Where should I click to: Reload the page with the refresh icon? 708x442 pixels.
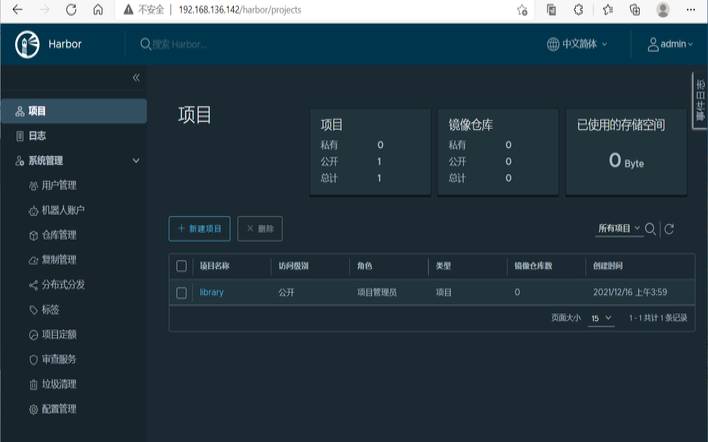71,9
